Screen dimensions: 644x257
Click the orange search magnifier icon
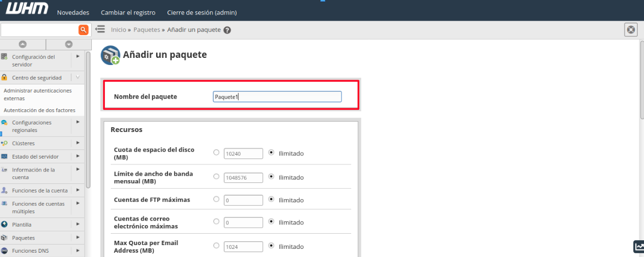pos(83,30)
